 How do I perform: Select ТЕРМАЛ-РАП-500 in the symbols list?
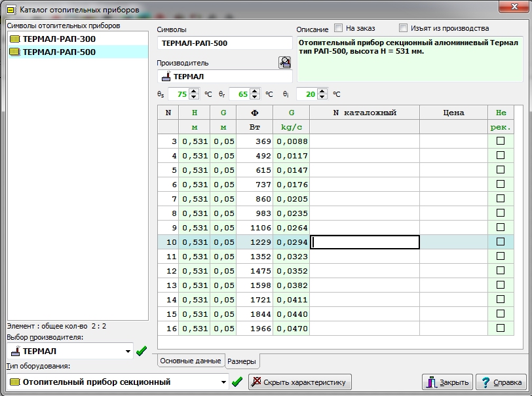click(78, 52)
